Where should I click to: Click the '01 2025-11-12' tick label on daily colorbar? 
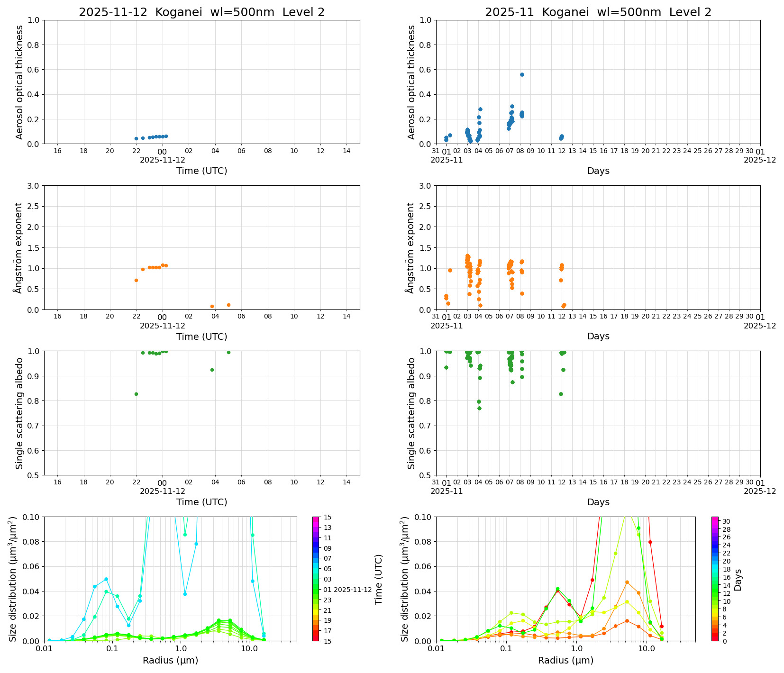click(347, 590)
